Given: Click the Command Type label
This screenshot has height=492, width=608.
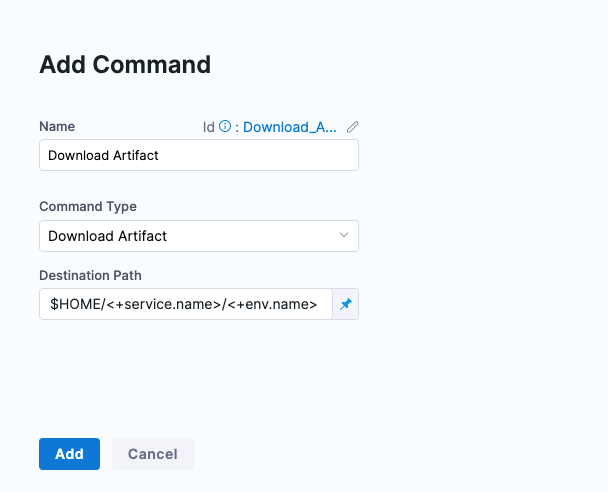Looking at the screenshot, I should pos(88,207).
